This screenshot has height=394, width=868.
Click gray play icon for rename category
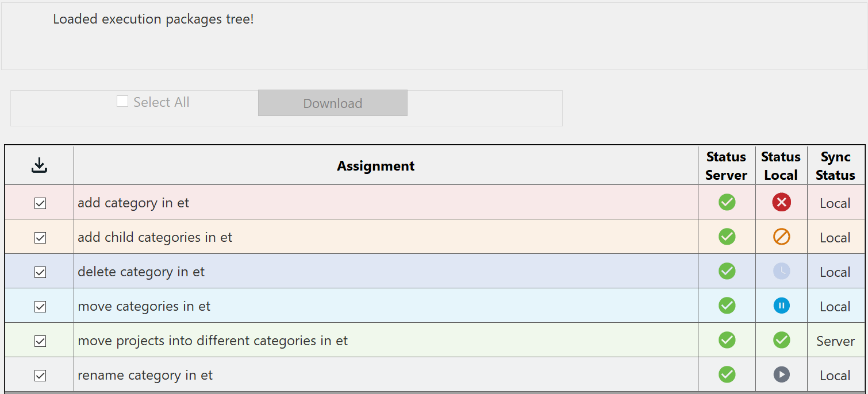[781, 374]
